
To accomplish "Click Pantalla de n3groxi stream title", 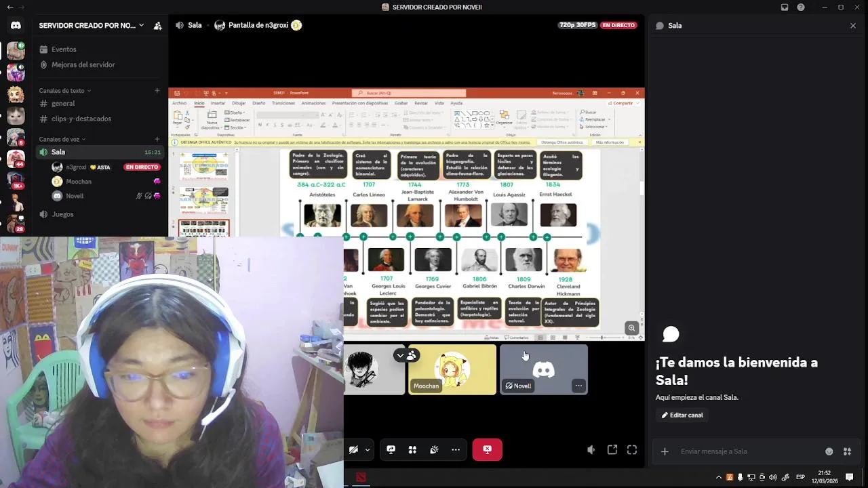I will [258, 25].
